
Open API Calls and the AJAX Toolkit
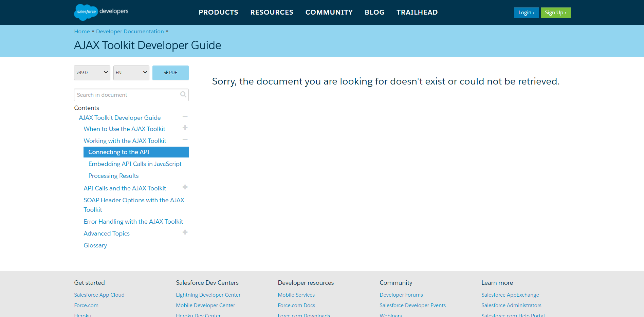pyautogui.click(x=125, y=188)
